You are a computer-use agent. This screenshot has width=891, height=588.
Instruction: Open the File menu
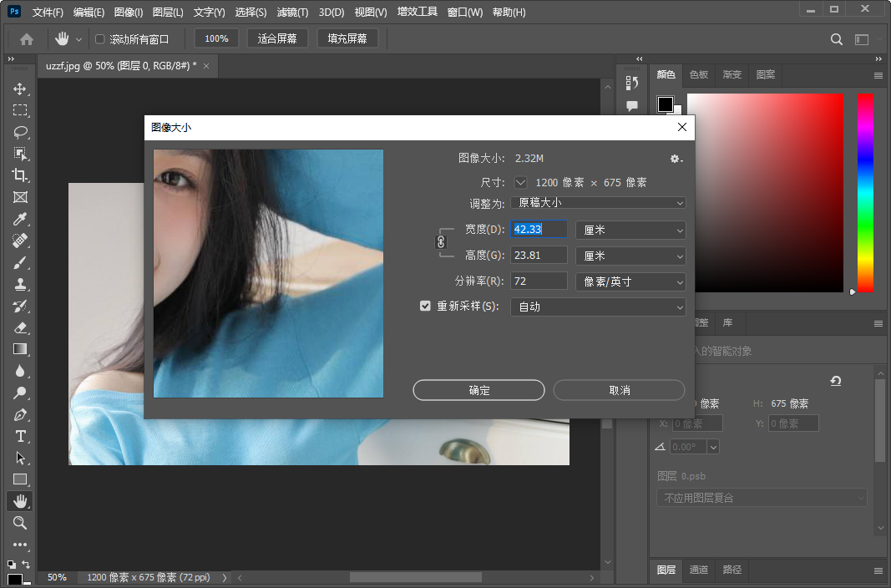48,12
